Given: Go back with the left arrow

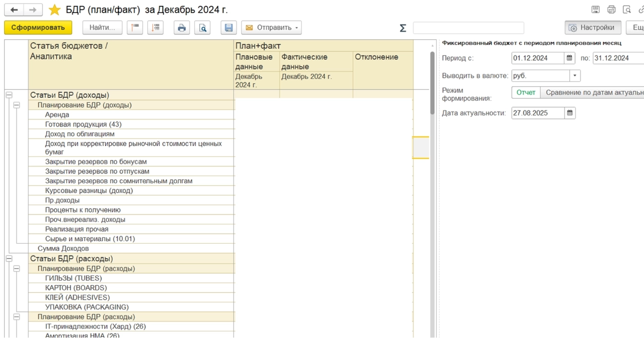Looking at the screenshot, I should [x=14, y=9].
